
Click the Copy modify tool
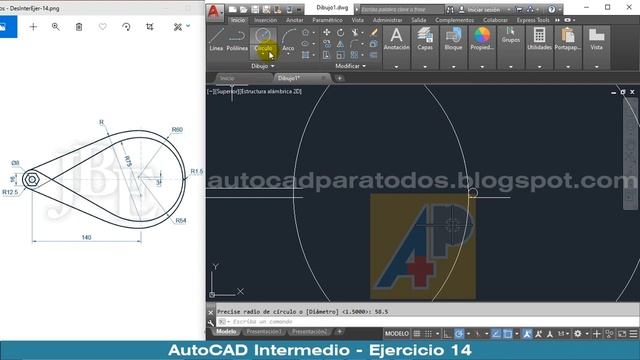[327, 44]
